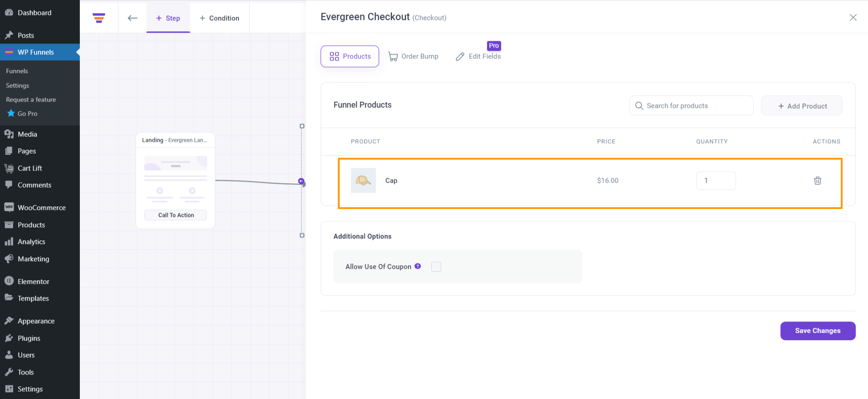
Task: Click the Funnel Products heading
Action: [362, 105]
